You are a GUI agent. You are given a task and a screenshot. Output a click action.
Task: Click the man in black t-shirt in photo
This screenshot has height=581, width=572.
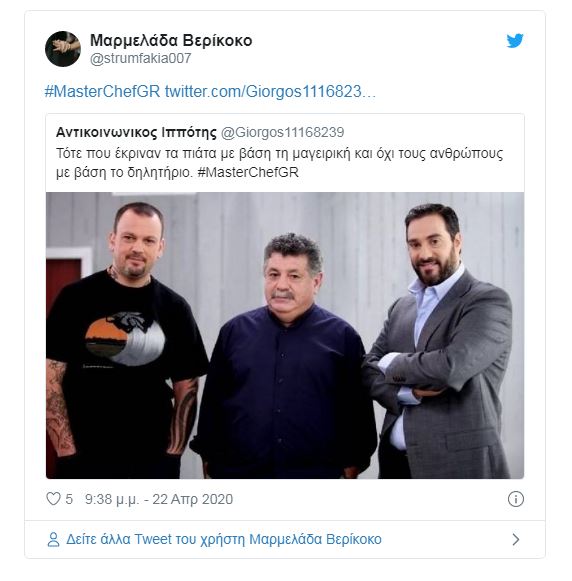[122, 341]
